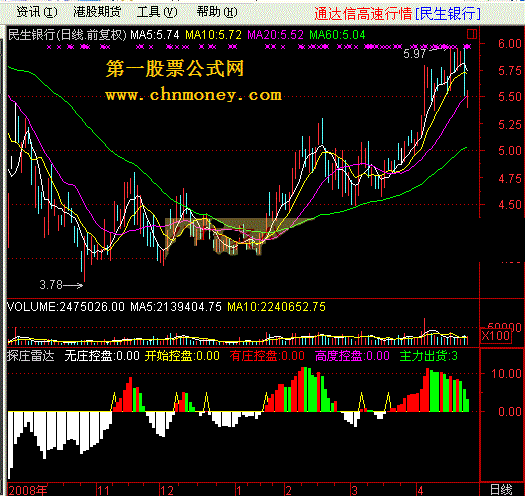Open the 资讯(I) menu
The height and width of the screenshot is (496, 525).
coord(37,12)
